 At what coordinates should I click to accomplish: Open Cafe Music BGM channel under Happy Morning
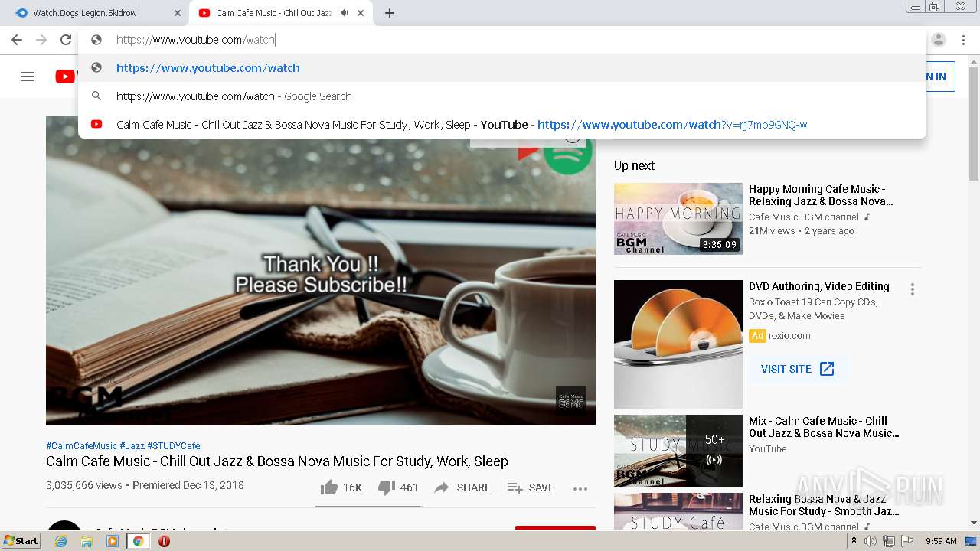804,217
